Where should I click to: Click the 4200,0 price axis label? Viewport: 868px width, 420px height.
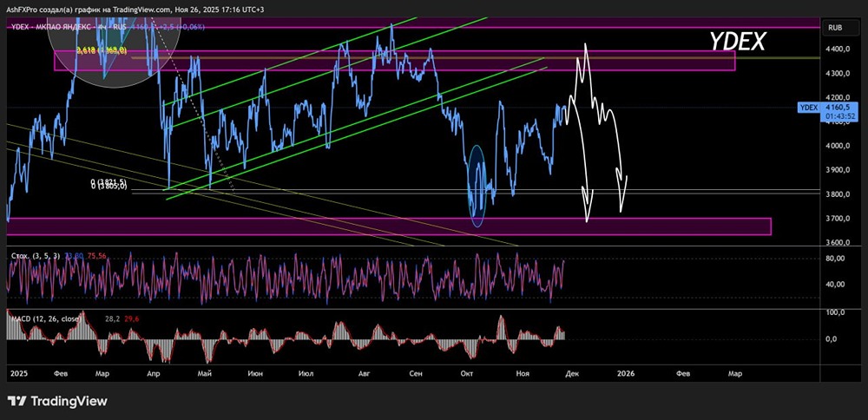click(839, 97)
